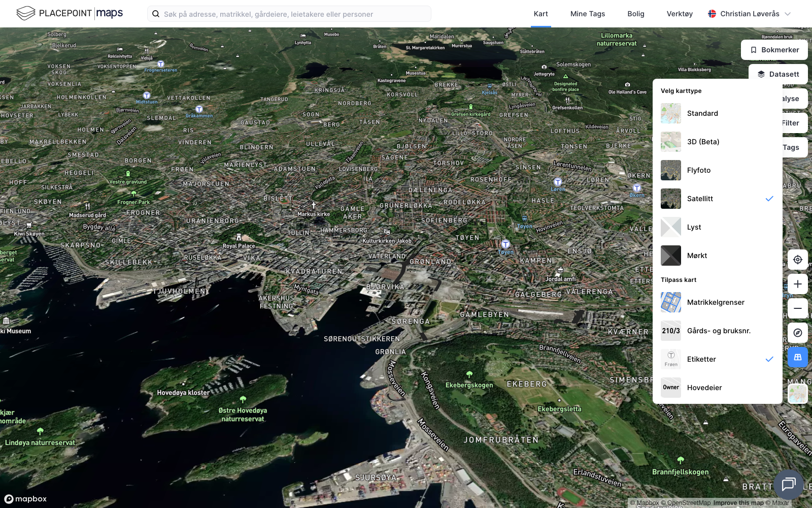Reset bearing with the compass button

tap(798, 333)
